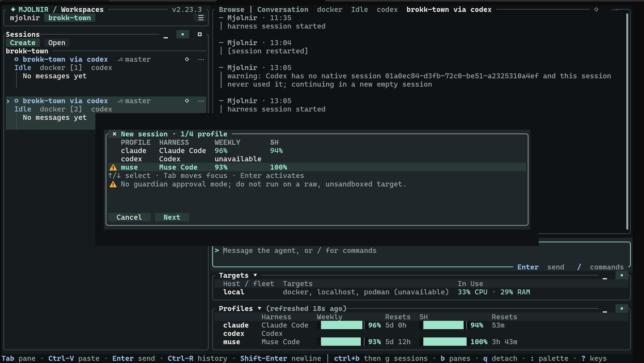Collapse the Profiles panel dropdown arrow
This screenshot has width=644, height=363.
259,308
